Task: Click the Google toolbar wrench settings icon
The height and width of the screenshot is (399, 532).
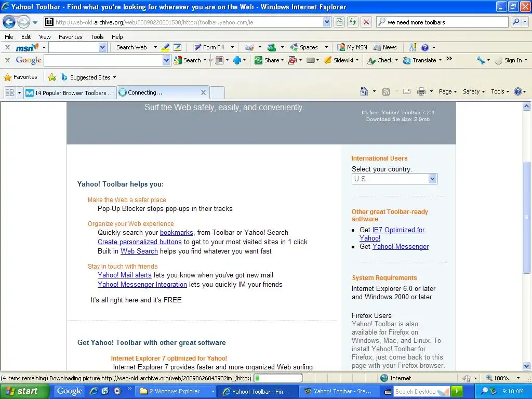Action: click(x=481, y=60)
